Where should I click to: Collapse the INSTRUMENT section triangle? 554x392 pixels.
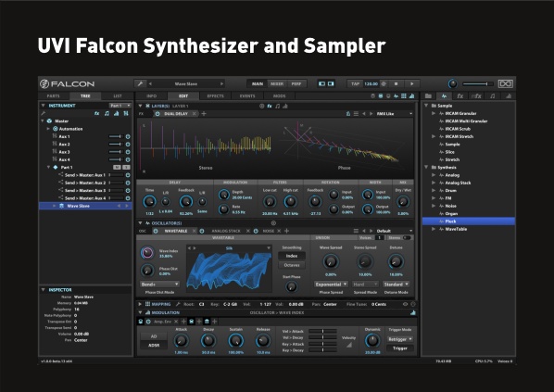(x=44, y=106)
